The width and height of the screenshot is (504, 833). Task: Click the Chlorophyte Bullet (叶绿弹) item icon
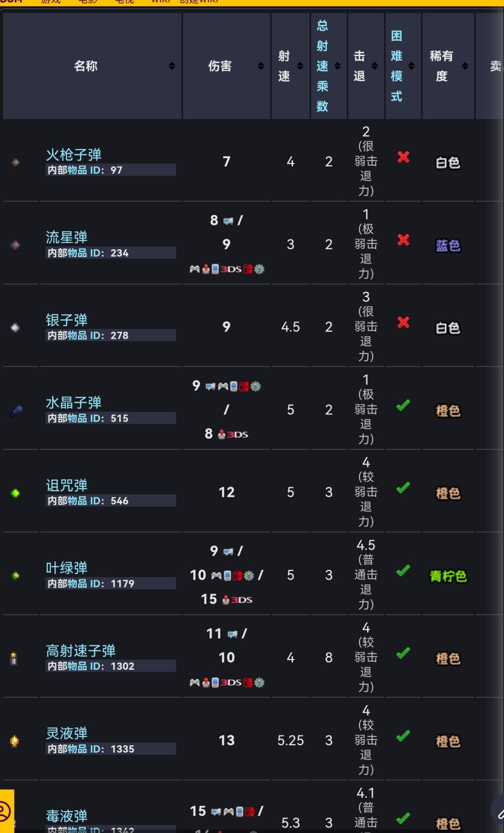(15, 576)
